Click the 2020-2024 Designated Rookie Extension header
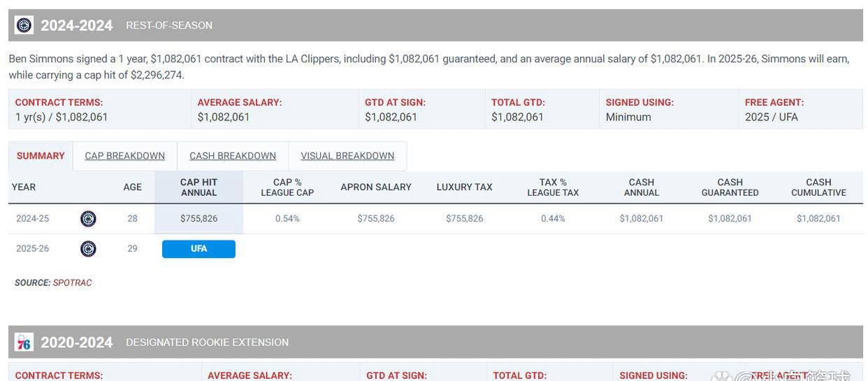 pos(207,343)
